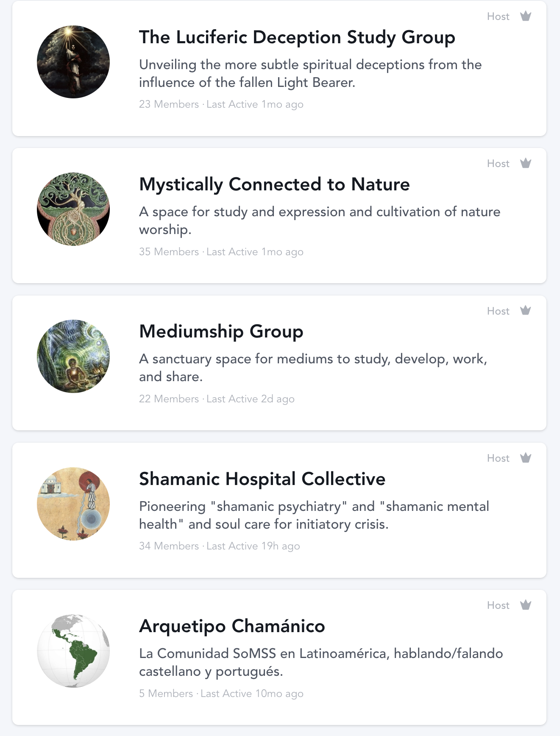Screen dimensions: 560x736
Task: Click the crown icon on Luciferic Deception card
Action: 526,16
